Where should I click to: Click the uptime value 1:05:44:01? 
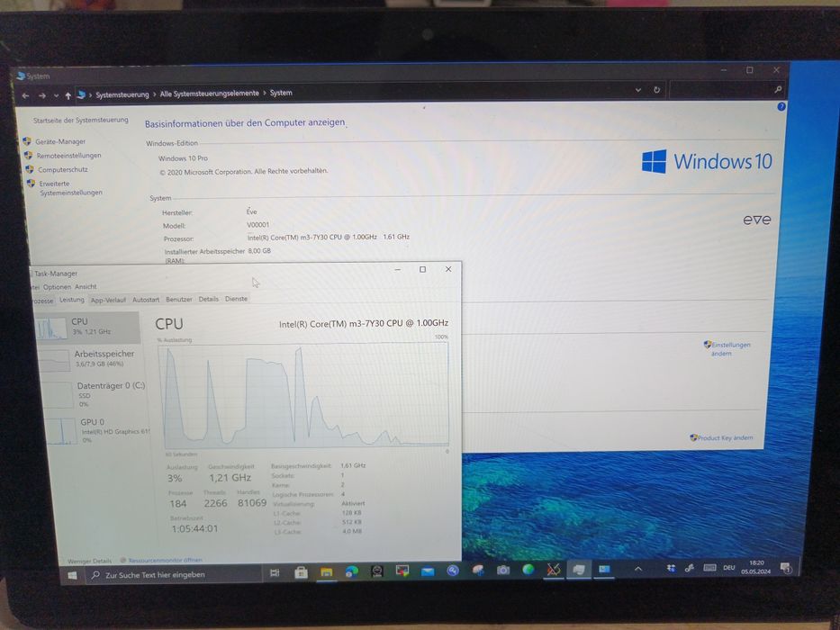(x=194, y=529)
